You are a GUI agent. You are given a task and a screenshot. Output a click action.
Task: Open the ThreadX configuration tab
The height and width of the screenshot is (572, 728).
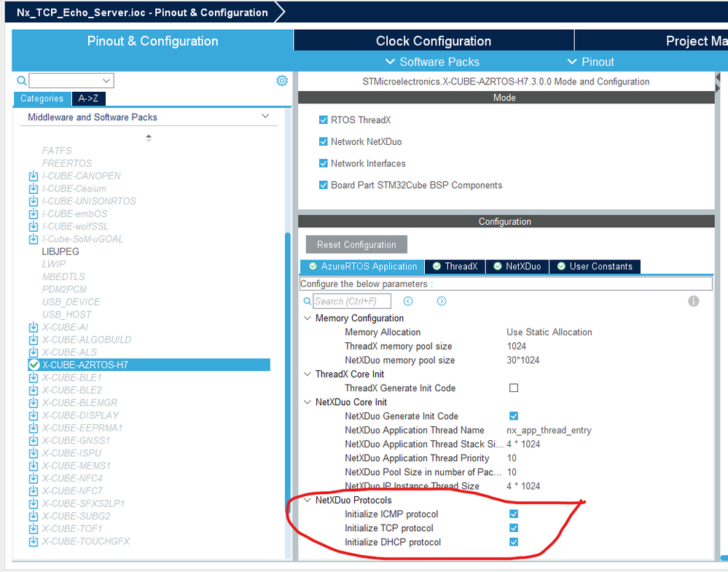click(455, 267)
